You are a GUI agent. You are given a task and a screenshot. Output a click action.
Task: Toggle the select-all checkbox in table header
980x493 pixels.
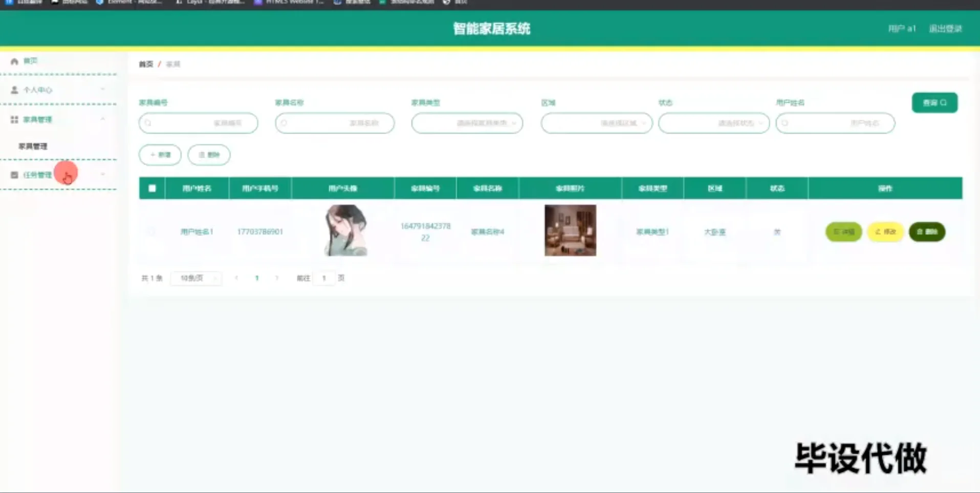(151, 188)
